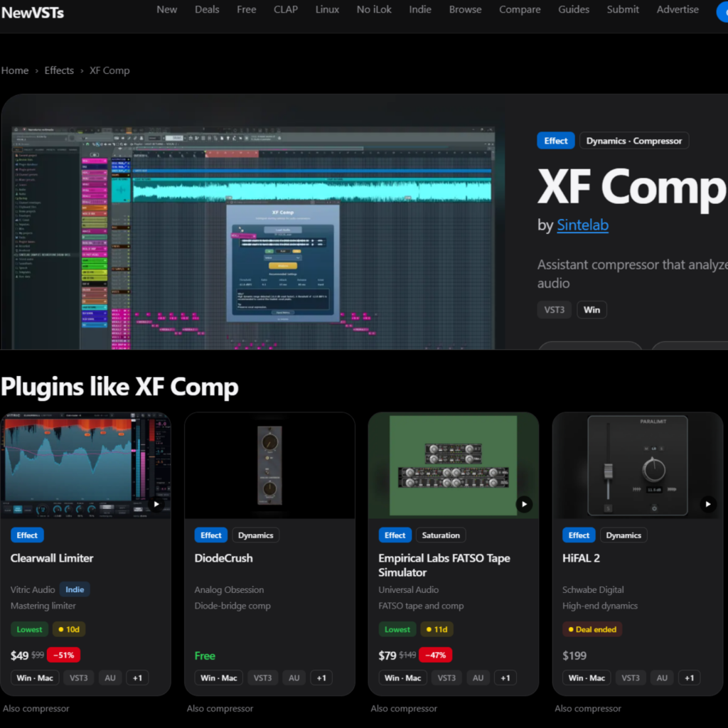The width and height of the screenshot is (728, 728).
Task: Play the Clearwall Limiter video preview
Action: [x=156, y=504]
